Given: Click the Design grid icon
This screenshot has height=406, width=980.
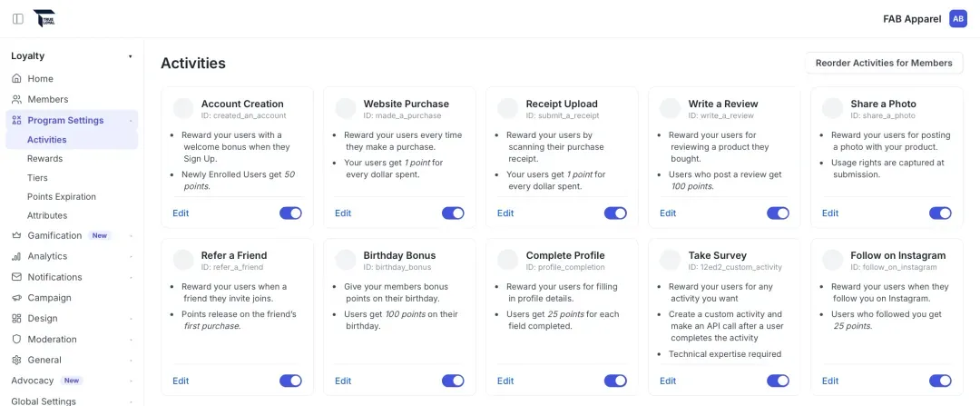Looking at the screenshot, I should click(x=17, y=319).
